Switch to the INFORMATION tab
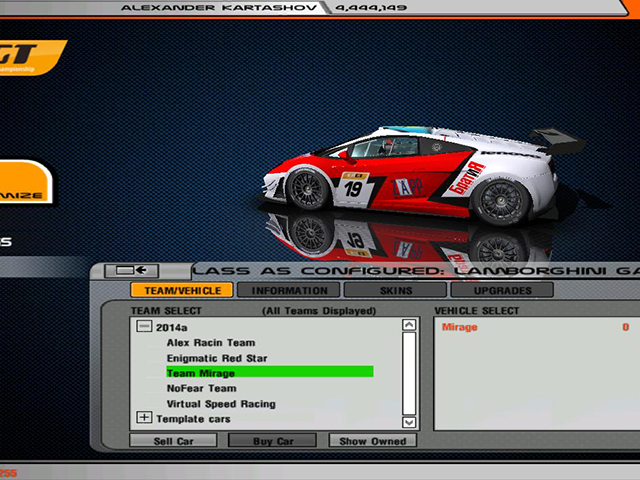Image resolution: width=640 pixels, height=480 pixels. point(289,290)
